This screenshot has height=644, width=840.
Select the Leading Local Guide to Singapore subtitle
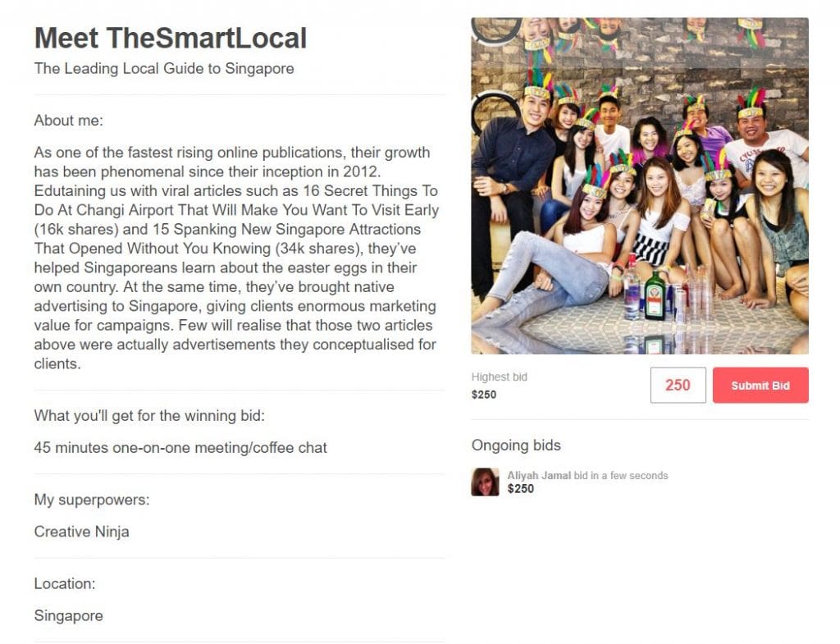click(164, 69)
